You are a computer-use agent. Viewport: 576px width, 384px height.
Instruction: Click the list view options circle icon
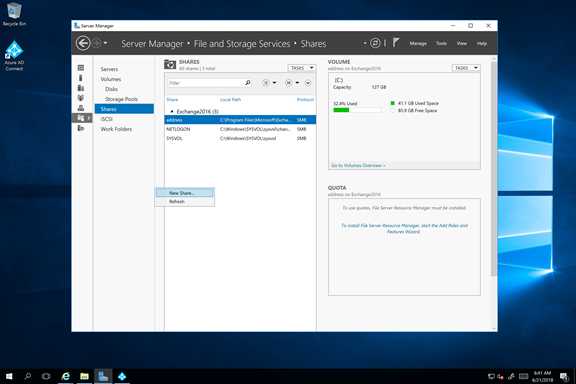point(266,83)
